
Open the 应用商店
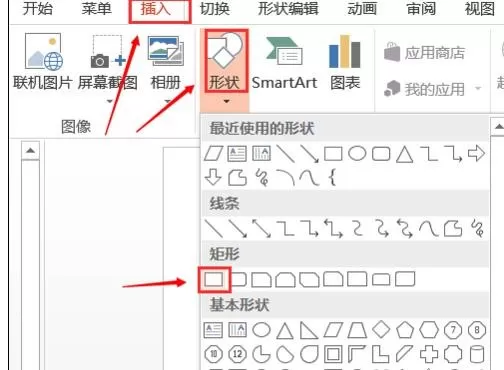coord(424,52)
